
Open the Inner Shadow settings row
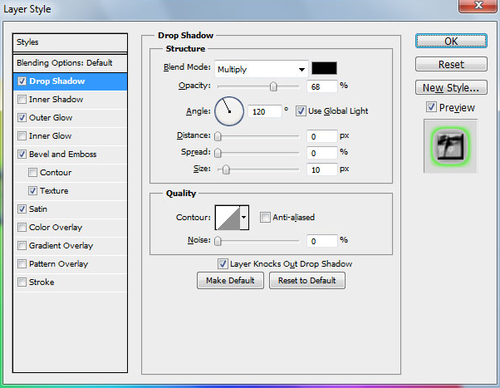(70, 99)
